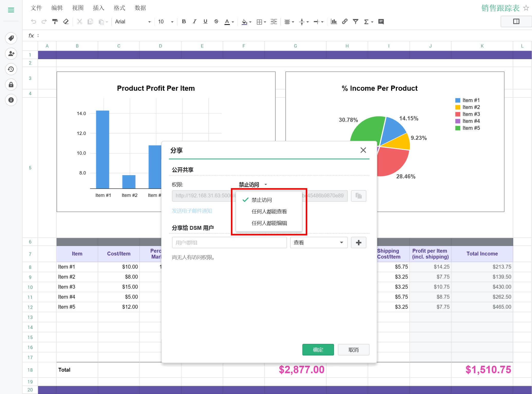This screenshot has width=532, height=394.
Task: Star the 销售跟踪表 spreadsheet
Action: [x=526, y=8]
